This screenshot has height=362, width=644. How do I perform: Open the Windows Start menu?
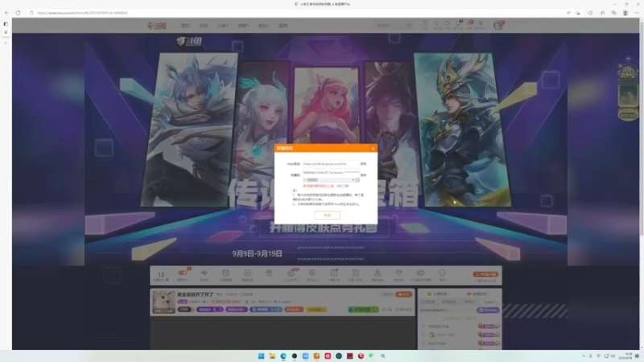pyautogui.click(x=261, y=356)
